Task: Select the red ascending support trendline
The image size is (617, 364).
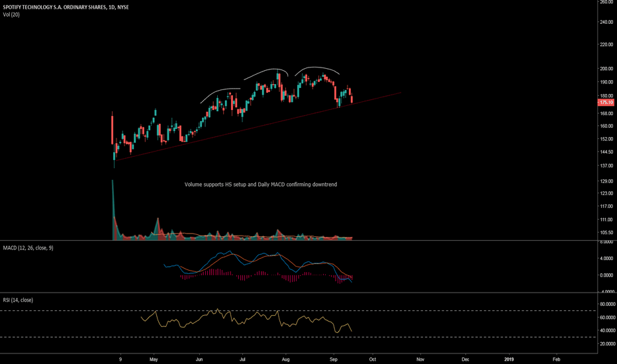Action: pos(258,126)
